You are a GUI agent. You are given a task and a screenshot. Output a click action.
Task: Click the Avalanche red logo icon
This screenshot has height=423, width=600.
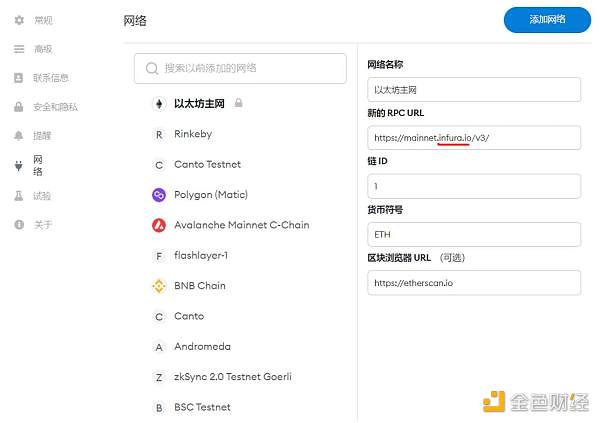click(x=158, y=225)
